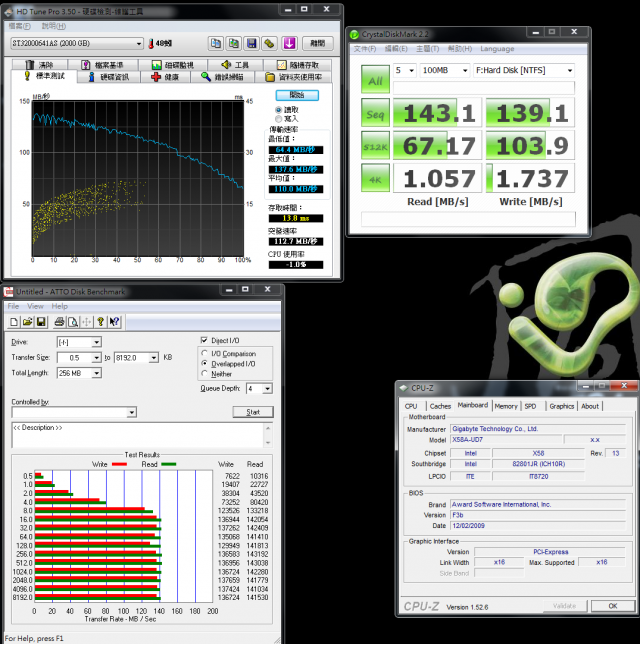This screenshot has height=645, width=640.
Task: Click the greyed-out move arrows icon in ATTO toolbar
Action: point(86,322)
